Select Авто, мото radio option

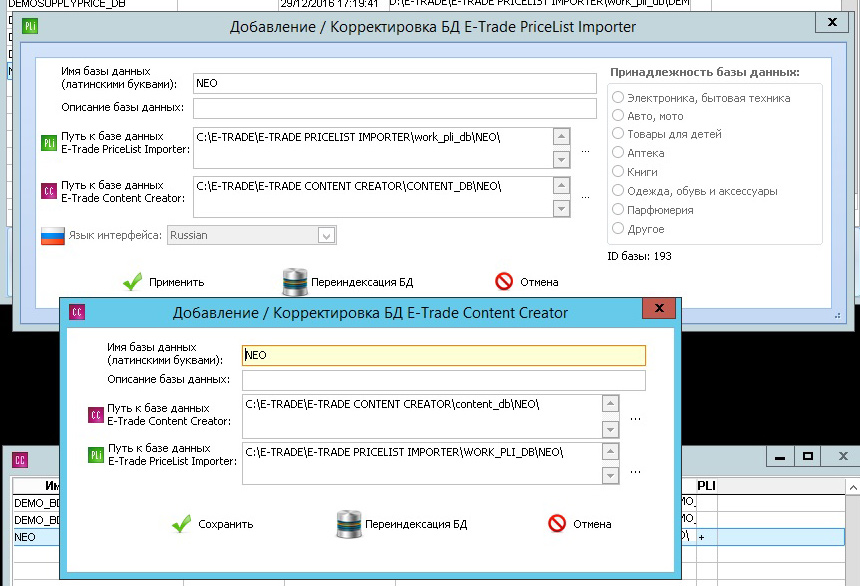click(618, 115)
